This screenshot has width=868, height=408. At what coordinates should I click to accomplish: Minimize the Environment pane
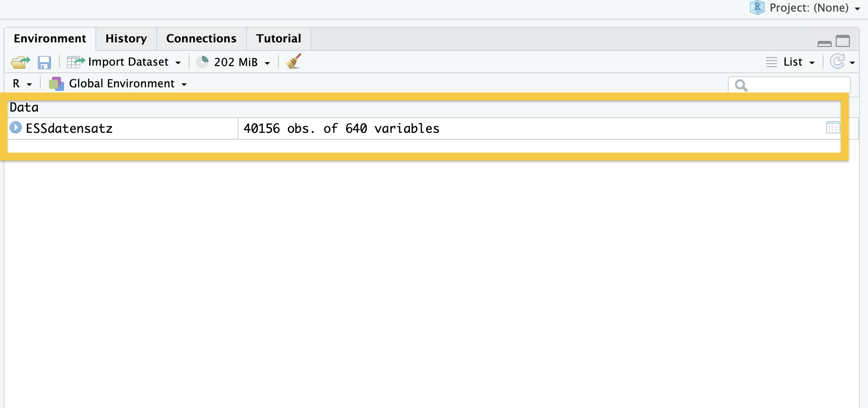point(824,43)
